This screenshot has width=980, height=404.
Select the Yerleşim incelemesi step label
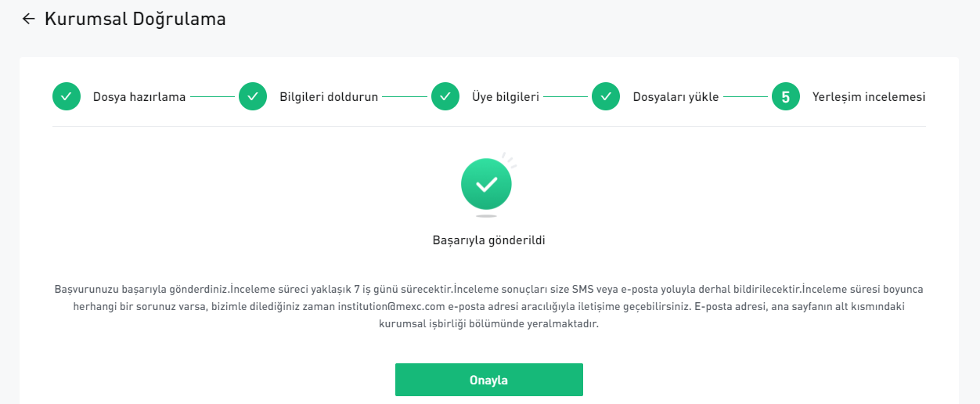tap(869, 97)
